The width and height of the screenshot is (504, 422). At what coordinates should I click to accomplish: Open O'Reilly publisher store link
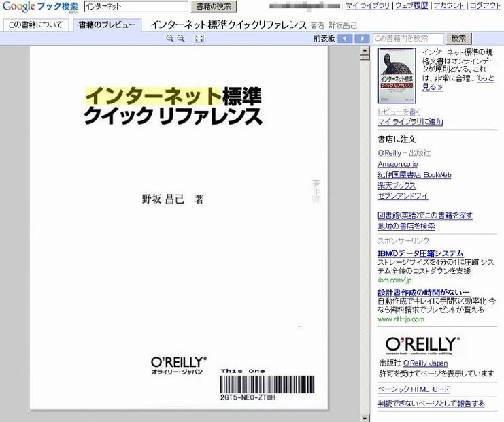(x=390, y=153)
